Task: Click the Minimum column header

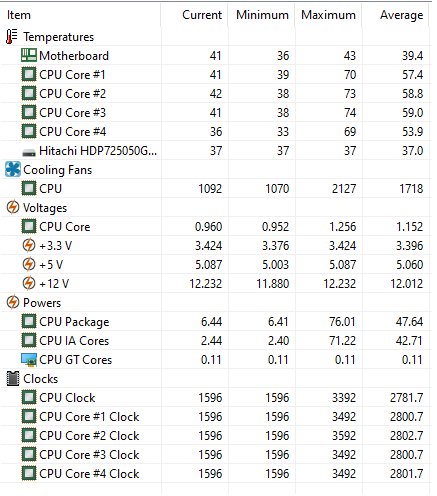Action: tap(262, 15)
